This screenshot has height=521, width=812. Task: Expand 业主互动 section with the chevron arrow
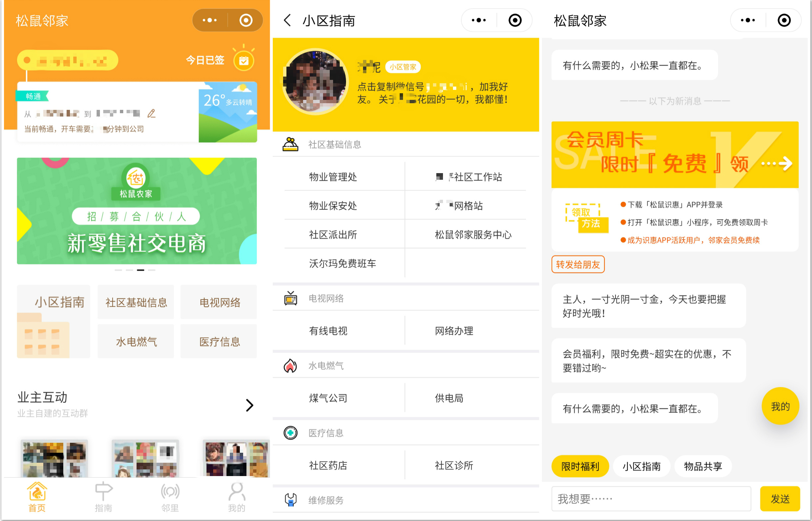249,405
